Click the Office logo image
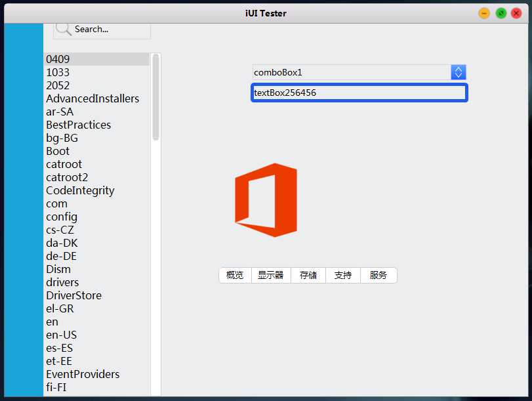Screen dimensions: 532x401 tap(266, 200)
